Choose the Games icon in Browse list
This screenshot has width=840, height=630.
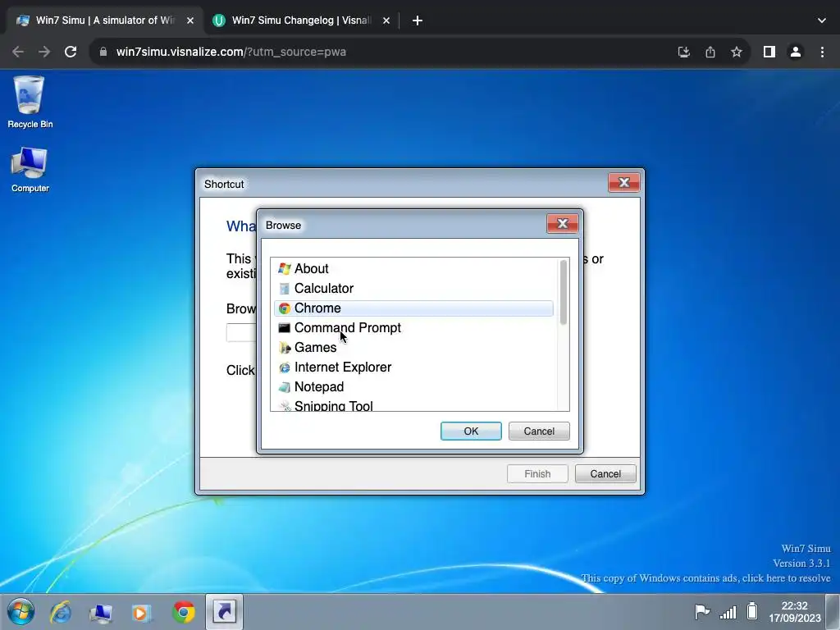pyautogui.click(x=285, y=348)
